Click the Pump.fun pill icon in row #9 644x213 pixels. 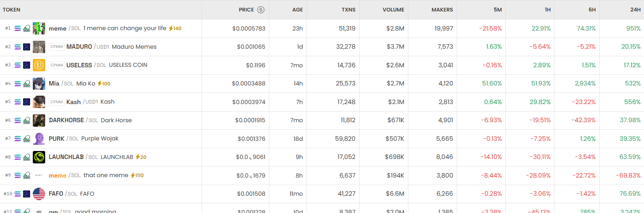(27, 175)
